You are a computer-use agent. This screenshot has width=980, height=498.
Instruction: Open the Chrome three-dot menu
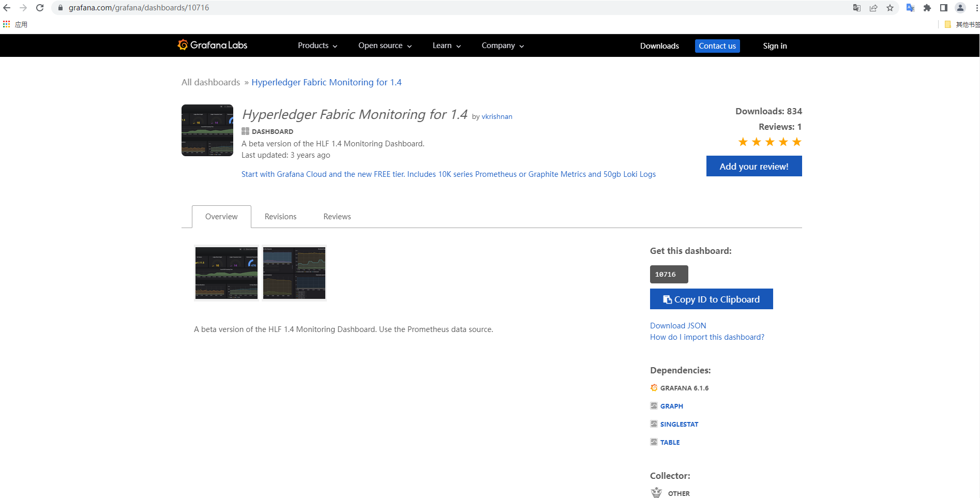976,8
